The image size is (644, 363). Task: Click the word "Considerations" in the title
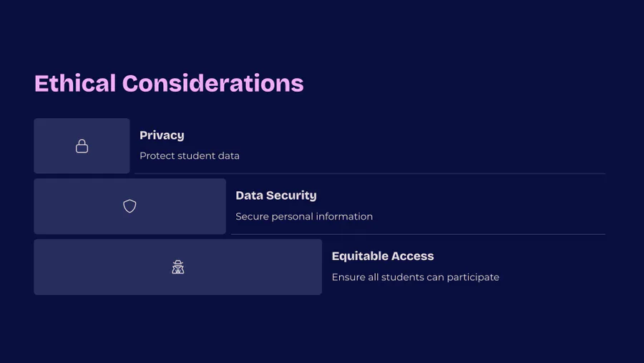click(x=213, y=83)
